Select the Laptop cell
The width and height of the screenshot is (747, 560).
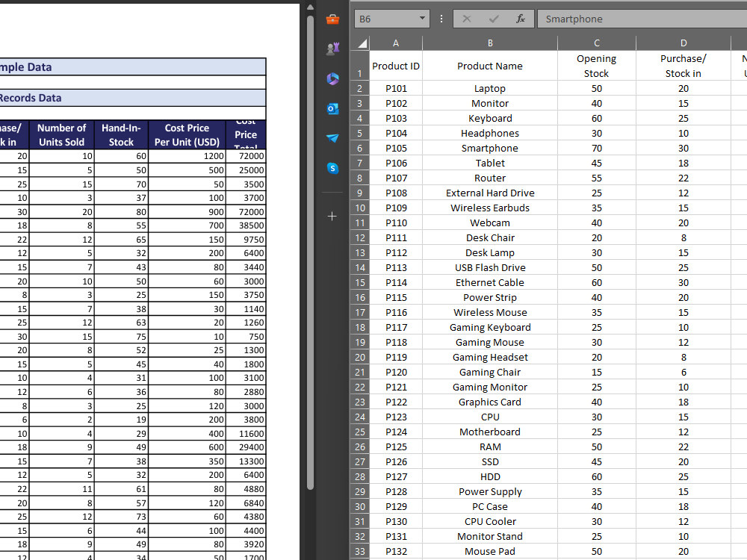tap(490, 89)
